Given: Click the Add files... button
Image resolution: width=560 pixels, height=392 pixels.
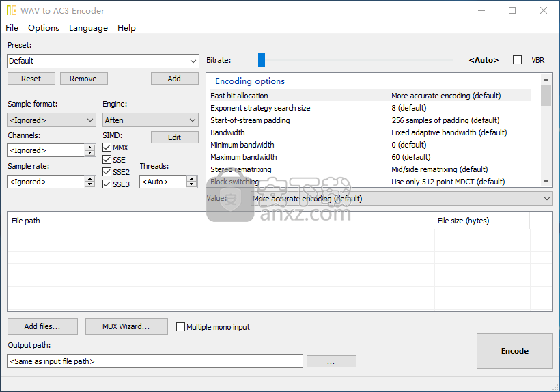Looking at the screenshot, I should pyautogui.click(x=42, y=326).
